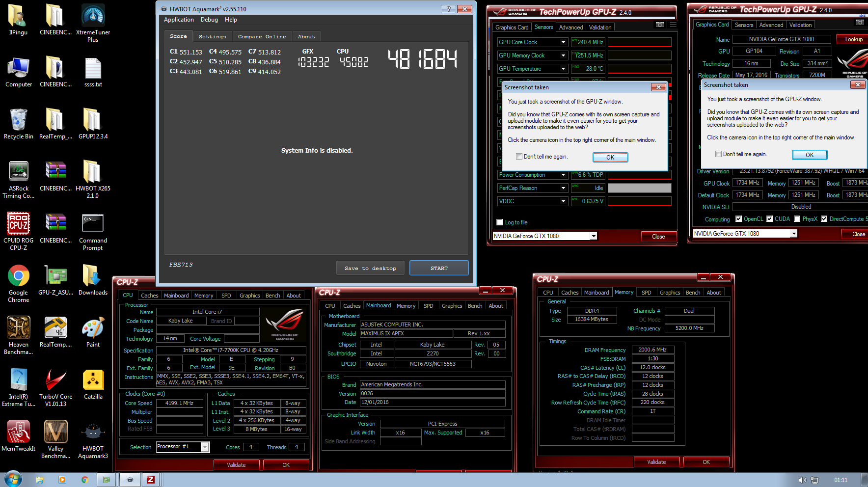Click the GPU Core Clock sensor graph
The width and height of the screenshot is (868, 487).
(x=640, y=42)
